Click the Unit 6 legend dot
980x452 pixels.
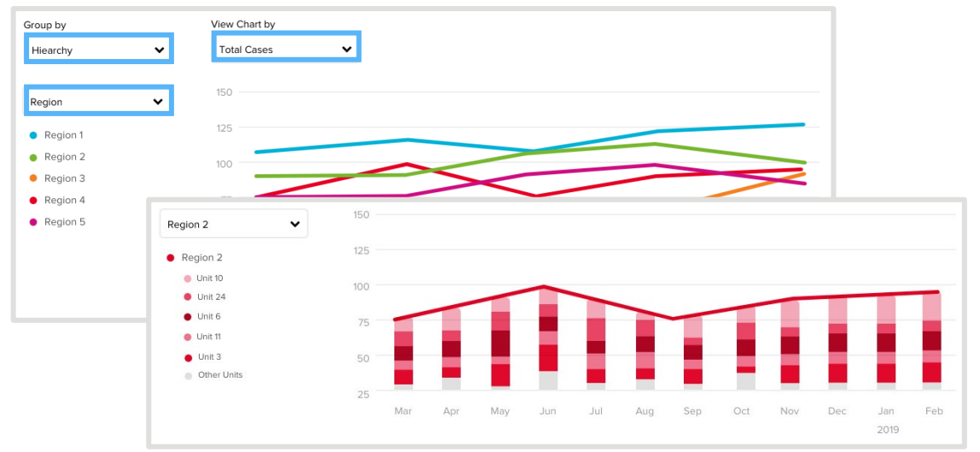[187, 316]
